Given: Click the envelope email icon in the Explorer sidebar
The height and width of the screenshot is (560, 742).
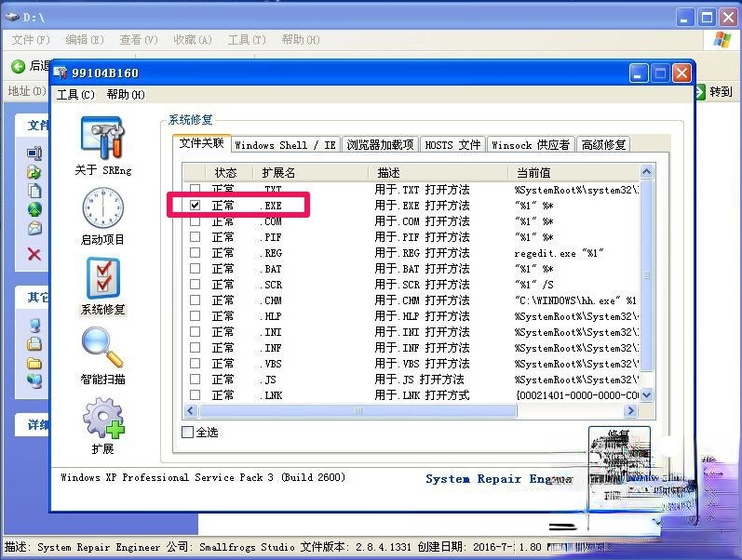Looking at the screenshot, I should point(34,229).
